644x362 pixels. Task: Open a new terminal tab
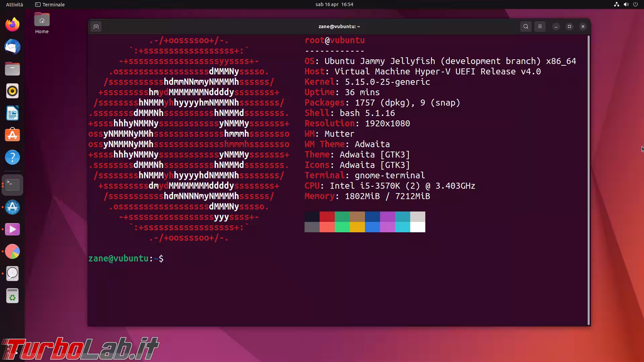96,26
